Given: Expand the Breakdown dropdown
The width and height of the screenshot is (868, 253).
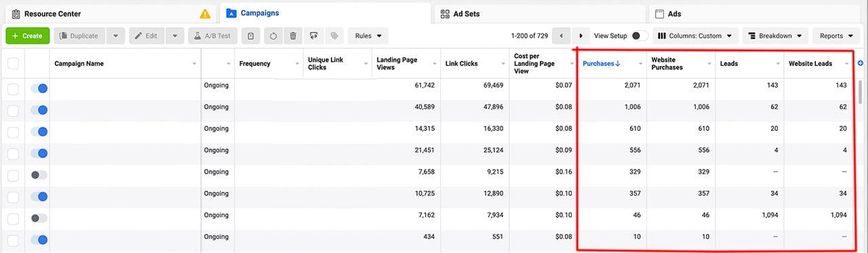Looking at the screenshot, I should [775, 36].
